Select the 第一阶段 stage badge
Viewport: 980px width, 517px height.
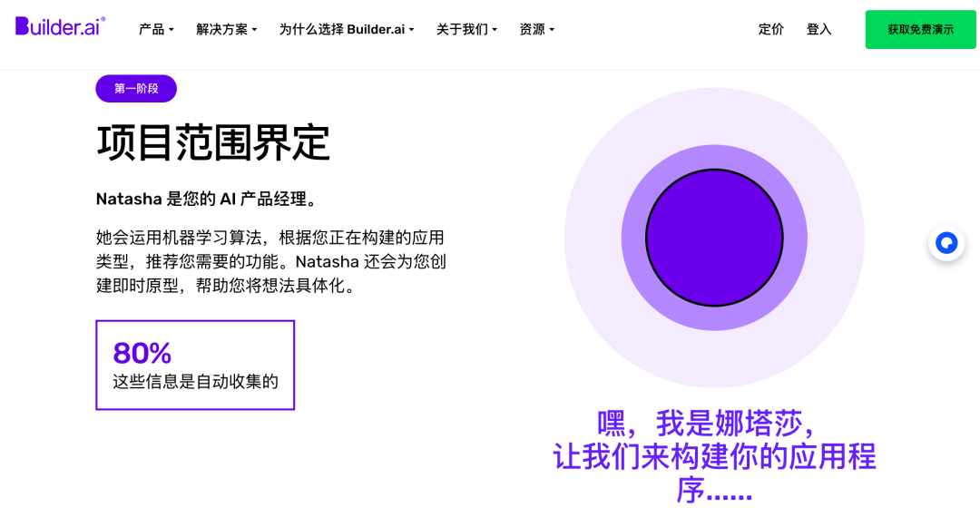point(136,89)
